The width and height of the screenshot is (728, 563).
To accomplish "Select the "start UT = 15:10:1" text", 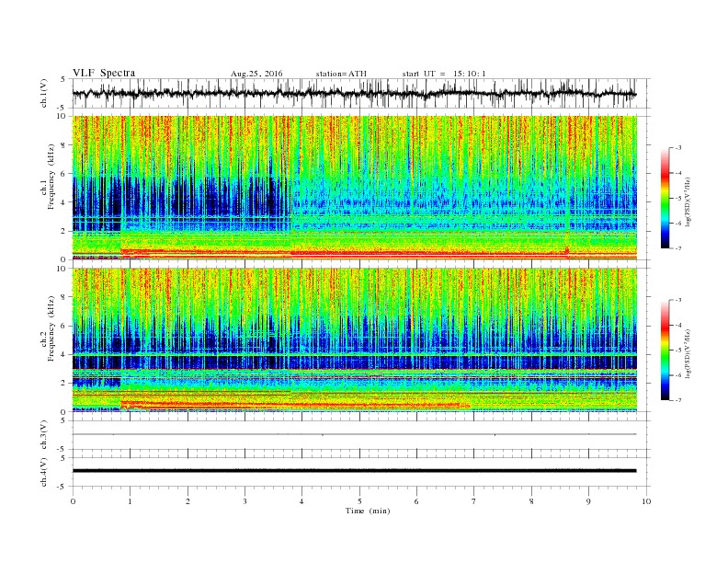I will [x=444, y=74].
